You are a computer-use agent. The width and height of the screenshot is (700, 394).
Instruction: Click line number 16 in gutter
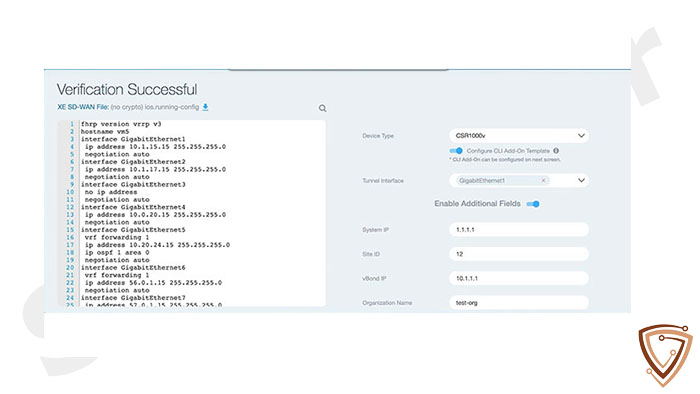(x=70, y=237)
